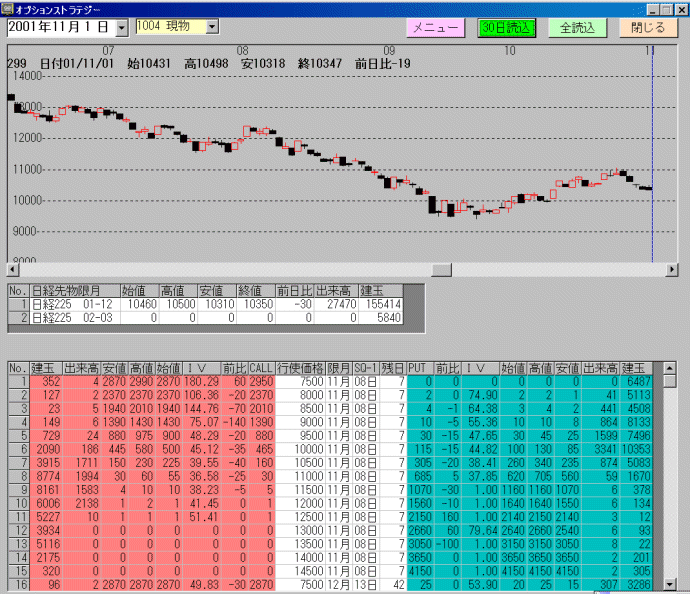Viewport: 690px width, 594px height.
Task: Click futures table 出来高 column header
Action: click(336, 291)
